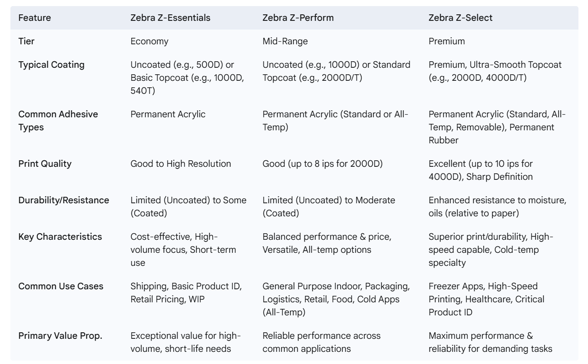Click the Shipping, Basic Product ID cell

pos(186,293)
